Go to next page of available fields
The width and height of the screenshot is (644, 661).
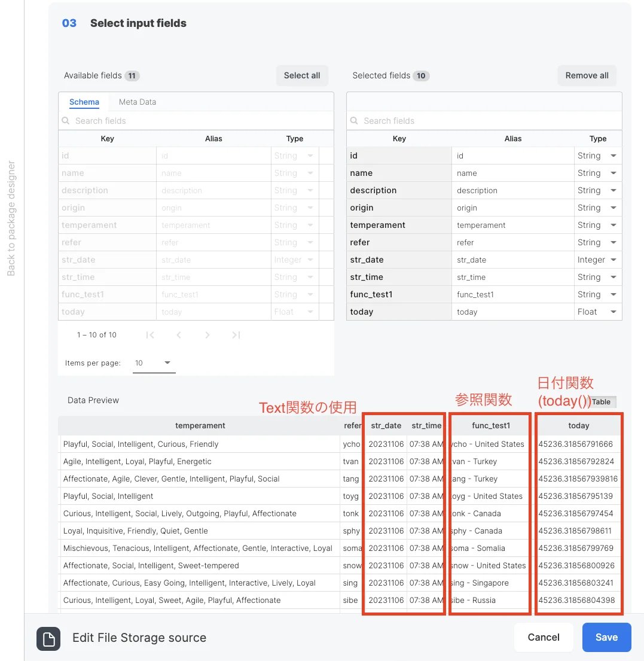coord(207,335)
